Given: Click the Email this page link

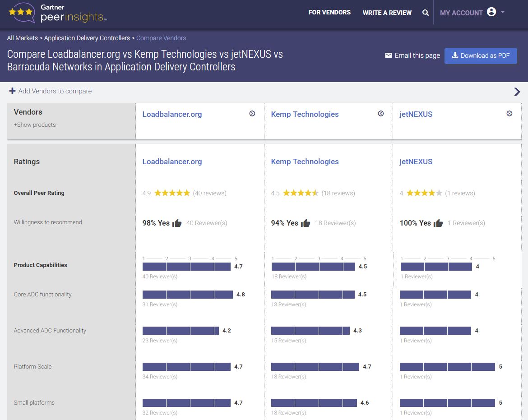Looking at the screenshot, I should [x=412, y=55].
